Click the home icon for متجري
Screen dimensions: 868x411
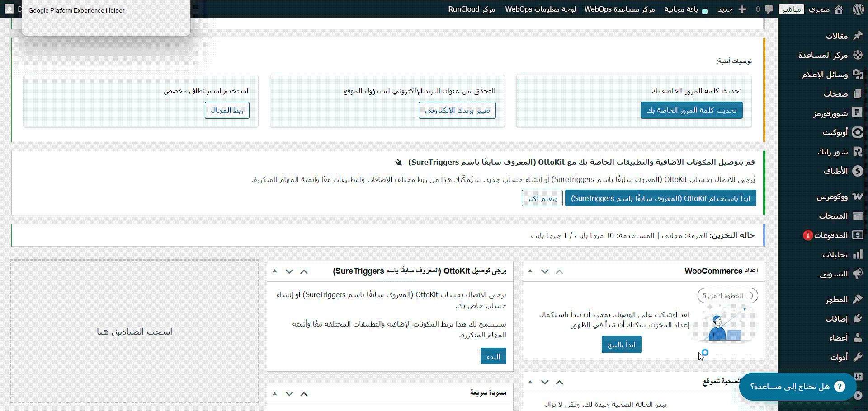click(839, 9)
